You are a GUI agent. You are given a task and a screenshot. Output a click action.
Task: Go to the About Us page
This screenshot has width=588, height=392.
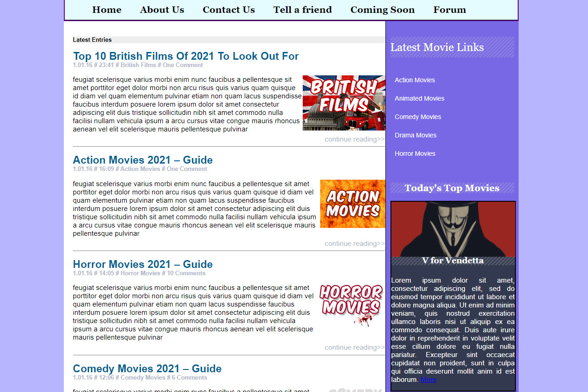coord(162,10)
